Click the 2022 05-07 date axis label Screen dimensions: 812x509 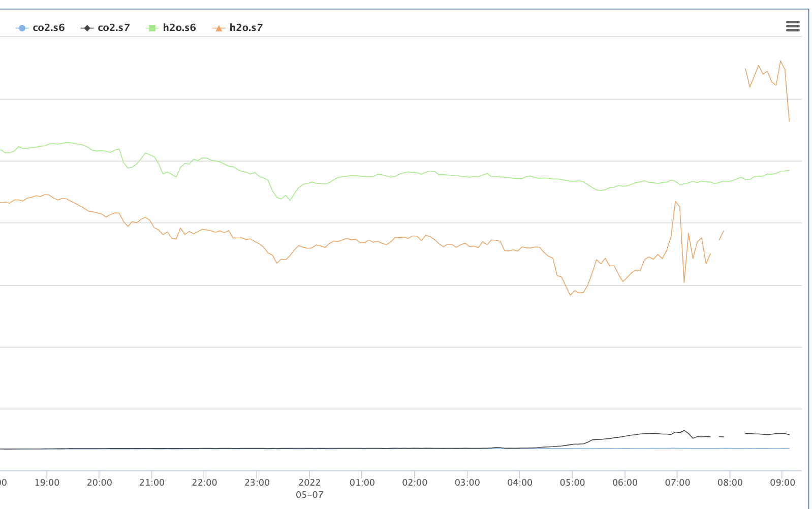click(x=309, y=488)
